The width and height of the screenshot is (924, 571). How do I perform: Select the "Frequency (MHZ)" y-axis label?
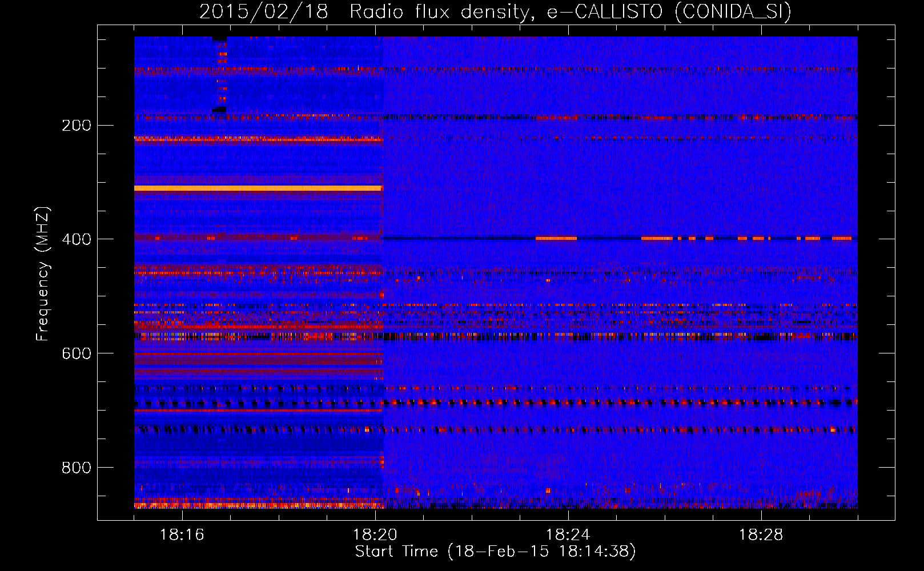pyautogui.click(x=43, y=274)
